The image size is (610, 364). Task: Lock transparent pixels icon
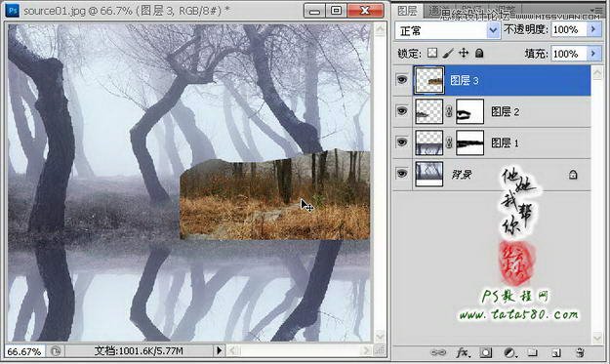[432, 53]
